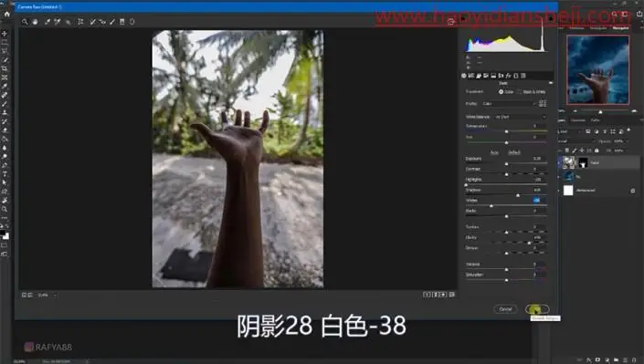Viewport: 644px width, 364px height.
Task: Click the Auto tone link
Action: 494,152
